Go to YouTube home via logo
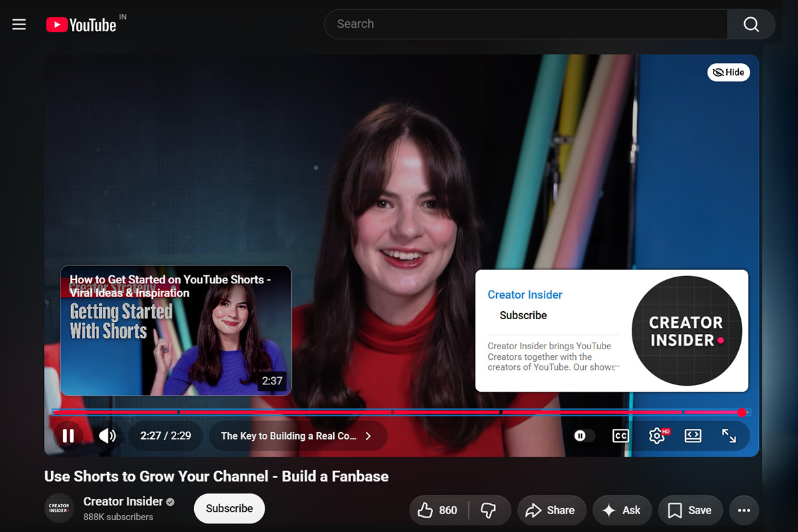 [81, 25]
